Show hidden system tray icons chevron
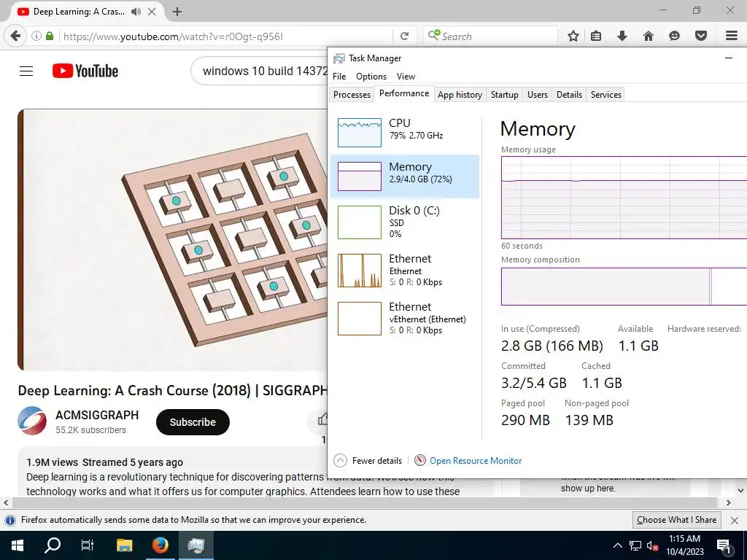The width and height of the screenshot is (747, 560). tap(617, 545)
